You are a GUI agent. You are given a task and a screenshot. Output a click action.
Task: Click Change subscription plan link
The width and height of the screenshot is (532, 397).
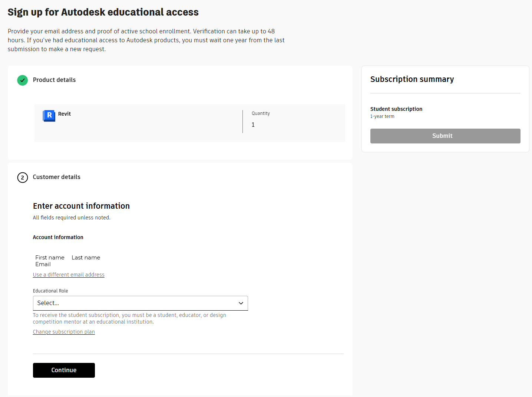click(x=64, y=332)
